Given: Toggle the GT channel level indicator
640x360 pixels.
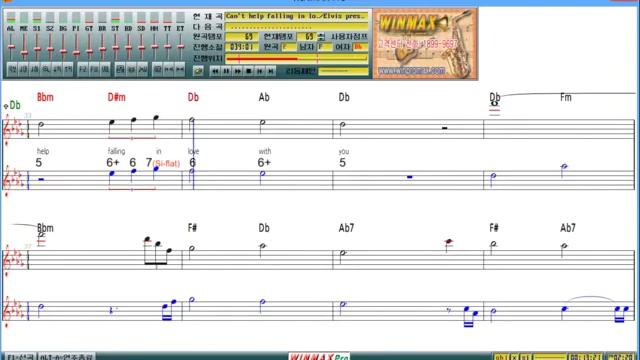Looking at the screenshot, I should pos(89,18).
